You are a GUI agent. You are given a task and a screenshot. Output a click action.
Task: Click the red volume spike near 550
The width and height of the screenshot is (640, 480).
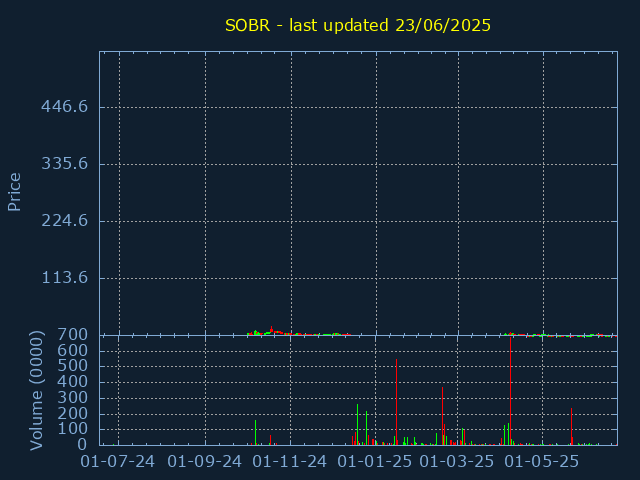396,402
